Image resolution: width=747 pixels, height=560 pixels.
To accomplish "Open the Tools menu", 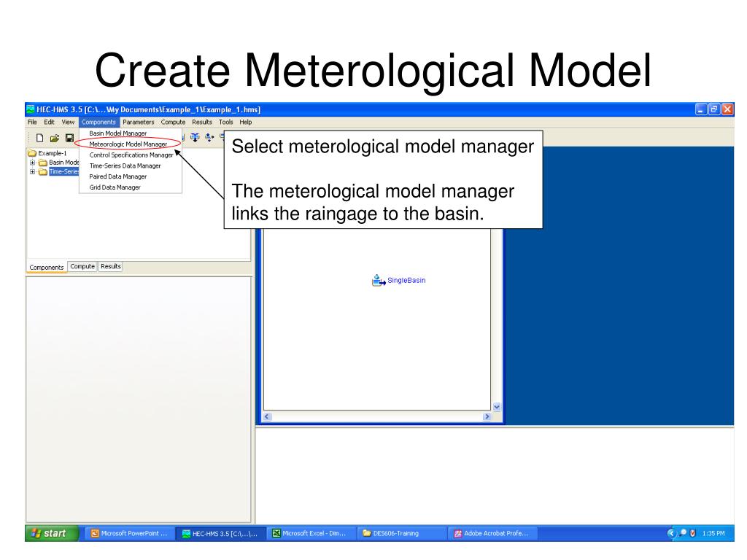I will point(226,122).
